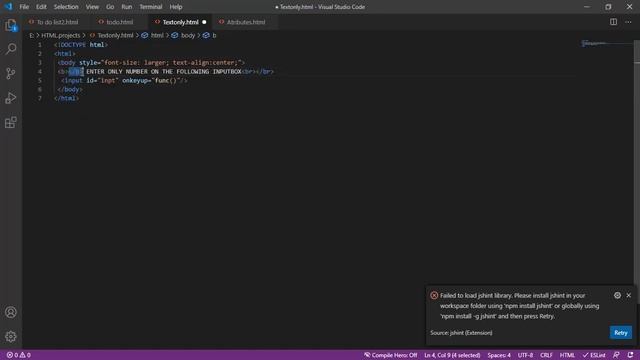This screenshot has height=360, width=640.
Task: Open the Search view icon
Action: coord(11,49)
